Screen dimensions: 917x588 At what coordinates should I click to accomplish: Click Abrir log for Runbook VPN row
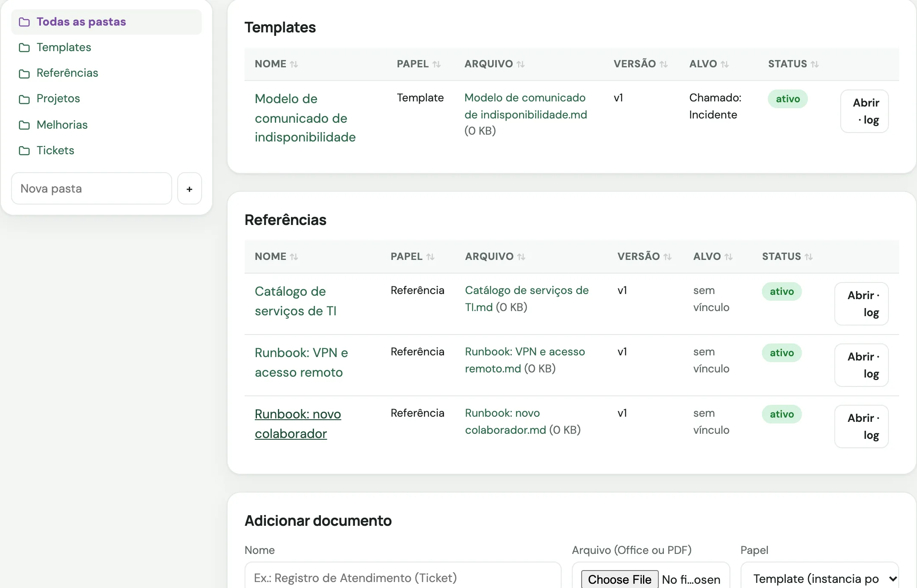pos(862,365)
